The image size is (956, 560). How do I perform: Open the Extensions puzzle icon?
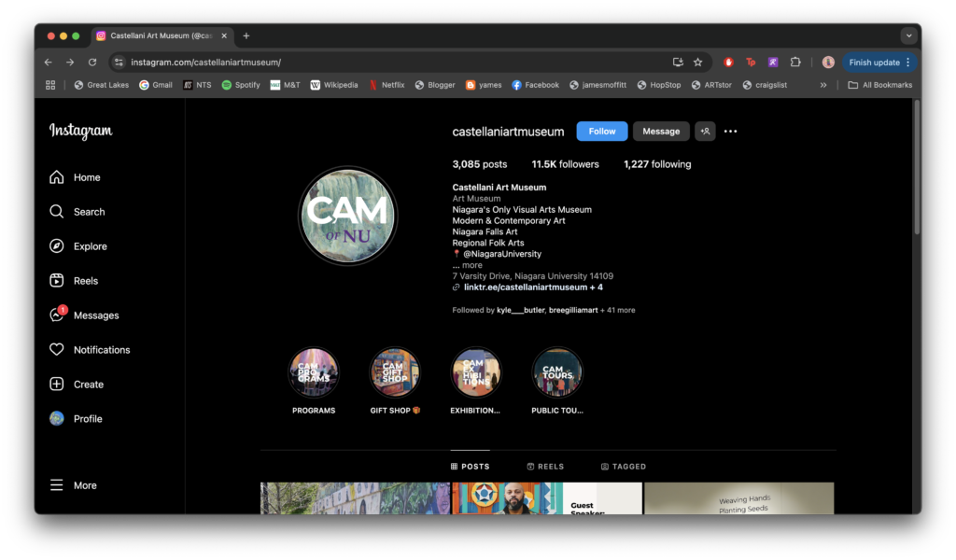(x=795, y=63)
